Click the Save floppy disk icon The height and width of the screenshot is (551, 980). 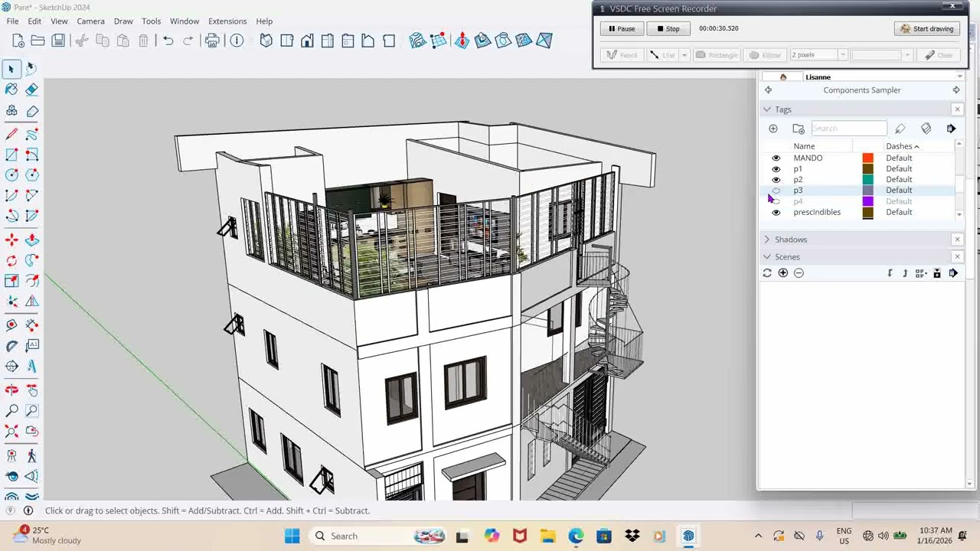pyautogui.click(x=58, y=41)
